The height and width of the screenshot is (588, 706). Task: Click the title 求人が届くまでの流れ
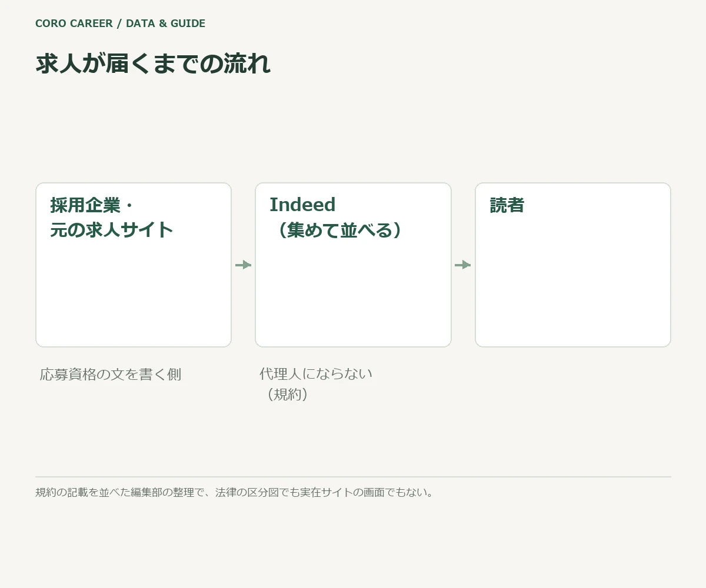[153, 64]
